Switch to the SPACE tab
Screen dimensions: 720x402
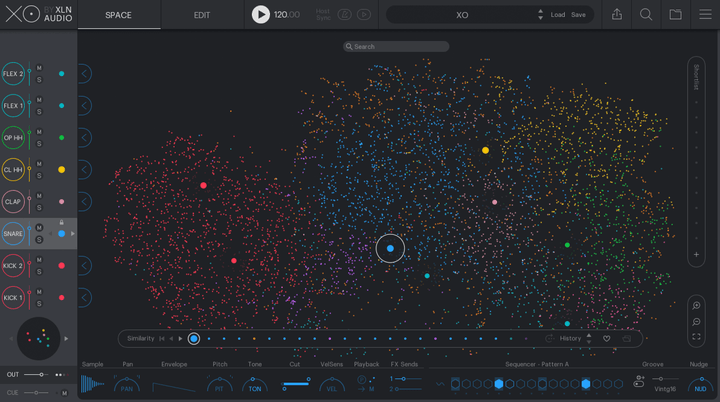tap(118, 15)
